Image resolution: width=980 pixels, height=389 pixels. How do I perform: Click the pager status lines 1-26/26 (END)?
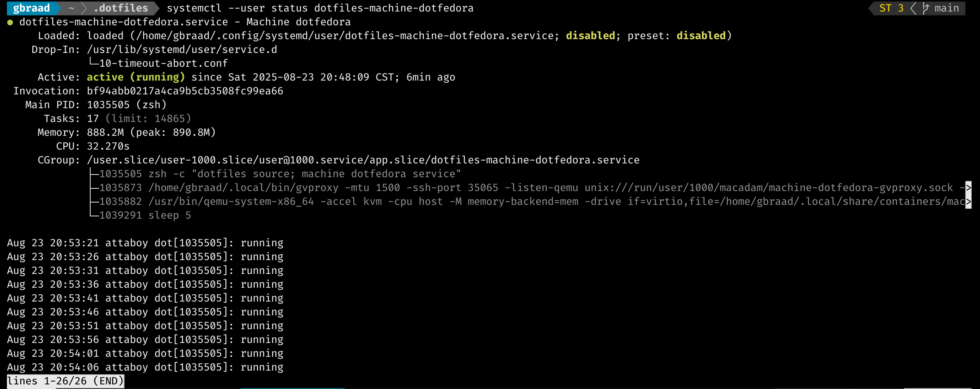(x=65, y=381)
